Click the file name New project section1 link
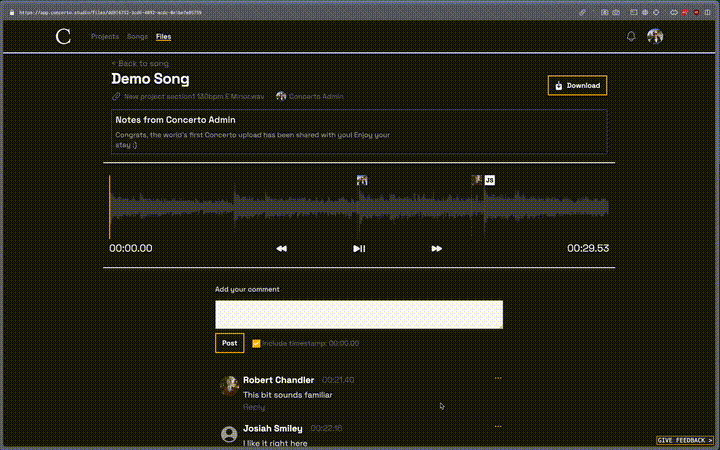Image resolution: width=720 pixels, height=450 pixels. [194, 96]
